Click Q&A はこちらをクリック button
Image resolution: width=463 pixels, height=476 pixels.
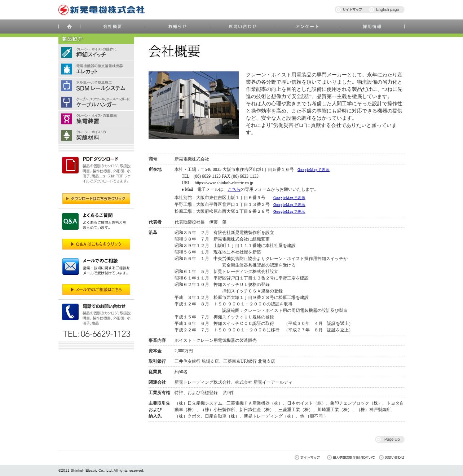coord(96,244)
